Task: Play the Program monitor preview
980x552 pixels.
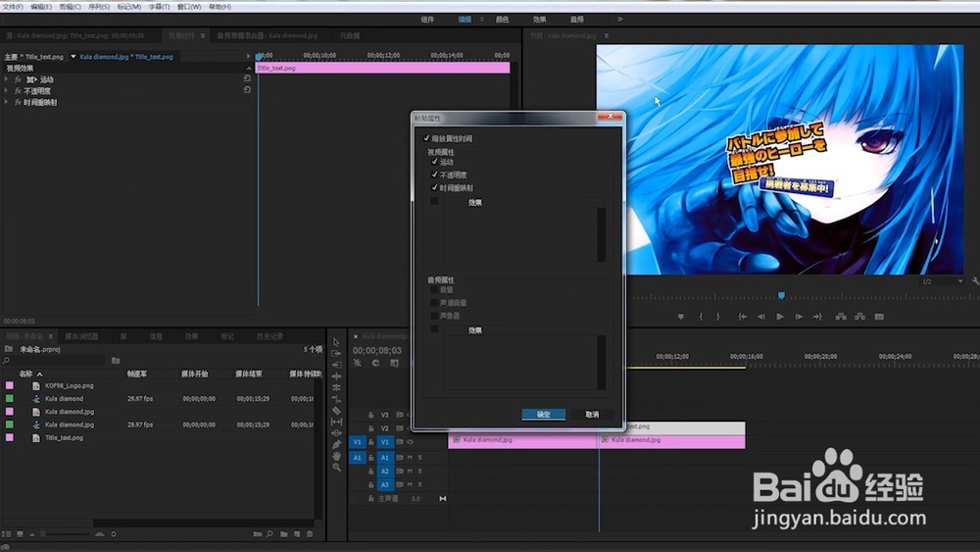Action: 780,317
